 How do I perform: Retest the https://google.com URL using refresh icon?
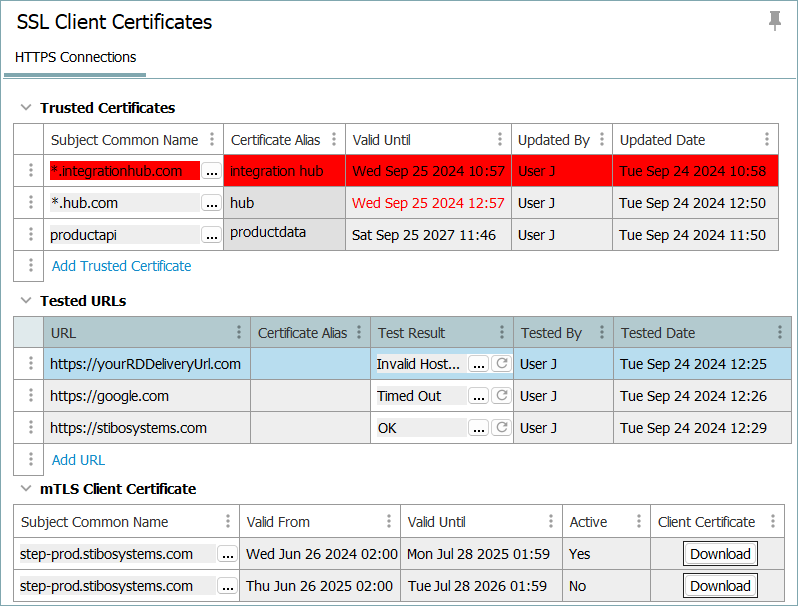click(502, 396)
